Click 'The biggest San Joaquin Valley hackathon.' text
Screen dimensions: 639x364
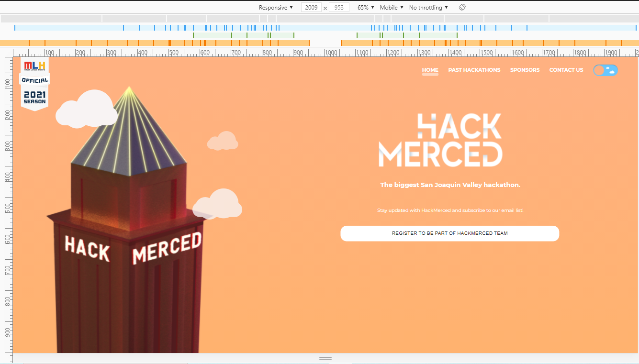(x=450, y=185)
